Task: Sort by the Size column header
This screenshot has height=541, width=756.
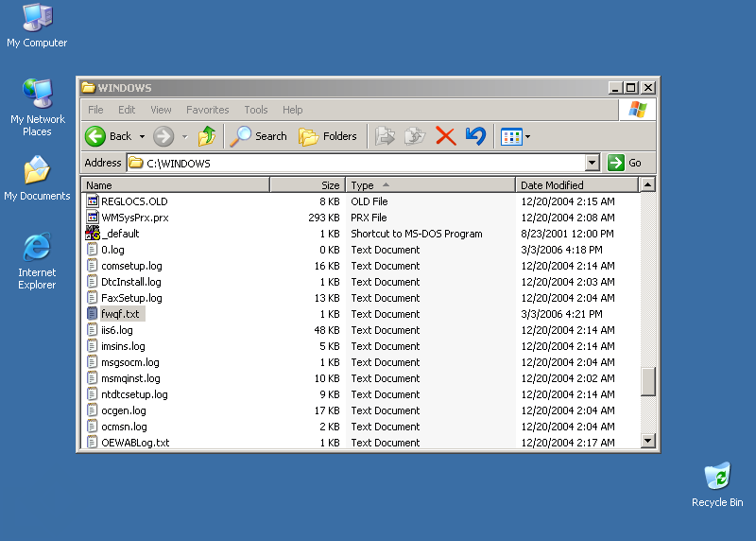Action: 308,184
